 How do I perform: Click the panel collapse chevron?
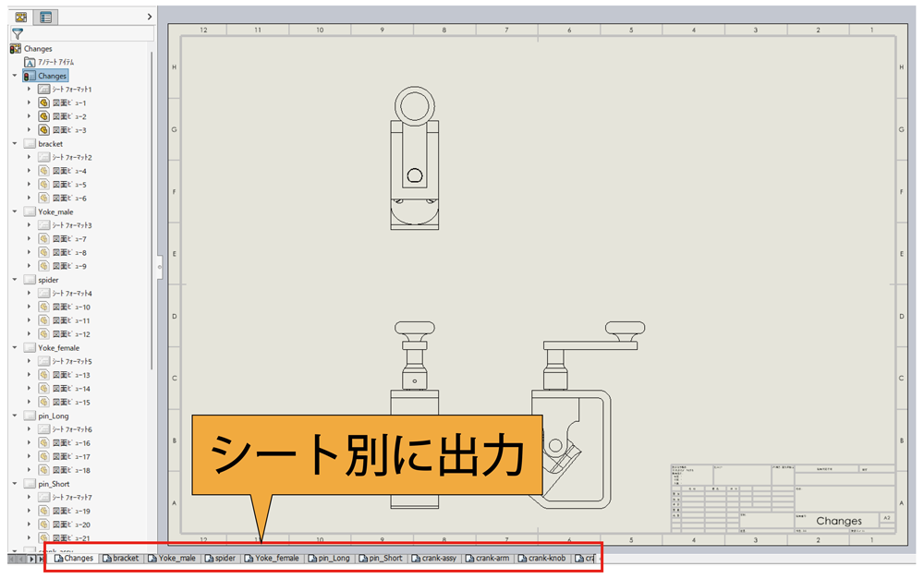coord(148,16)
